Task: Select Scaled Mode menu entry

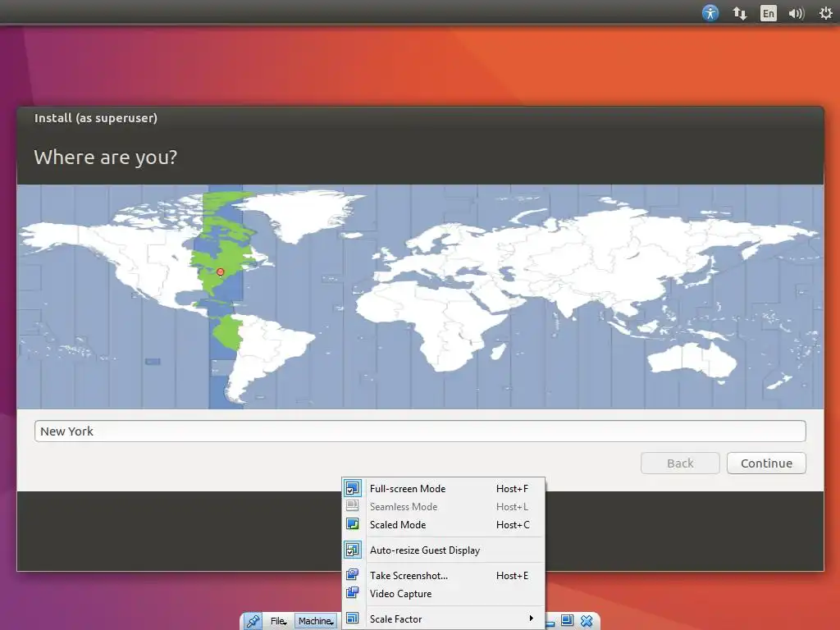Action: [444, 524]
